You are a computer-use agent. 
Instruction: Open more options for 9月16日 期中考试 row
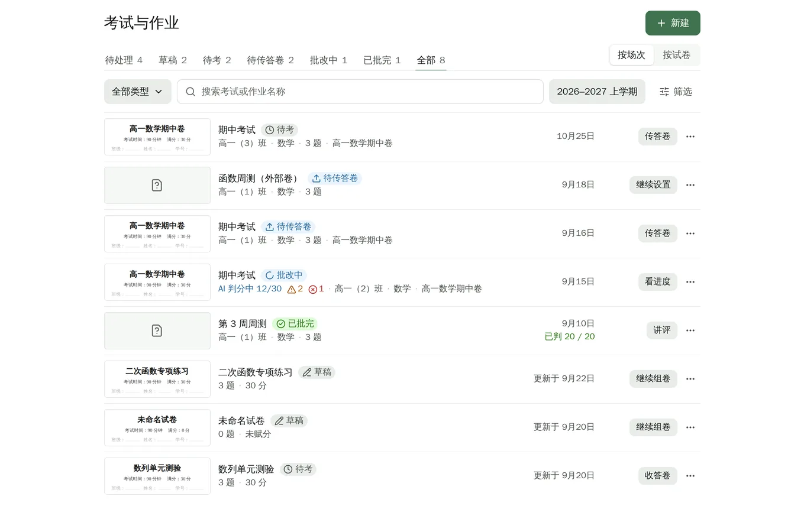pyautogui.click(x=690, y=233)
